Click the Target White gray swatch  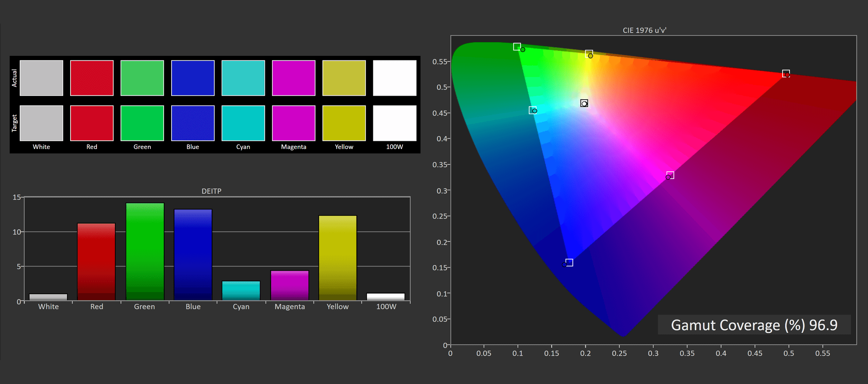tap(41, 123)
